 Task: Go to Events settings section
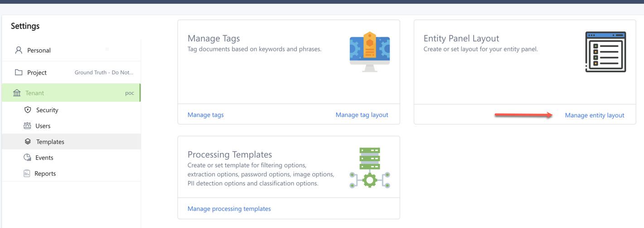(44, 158)
